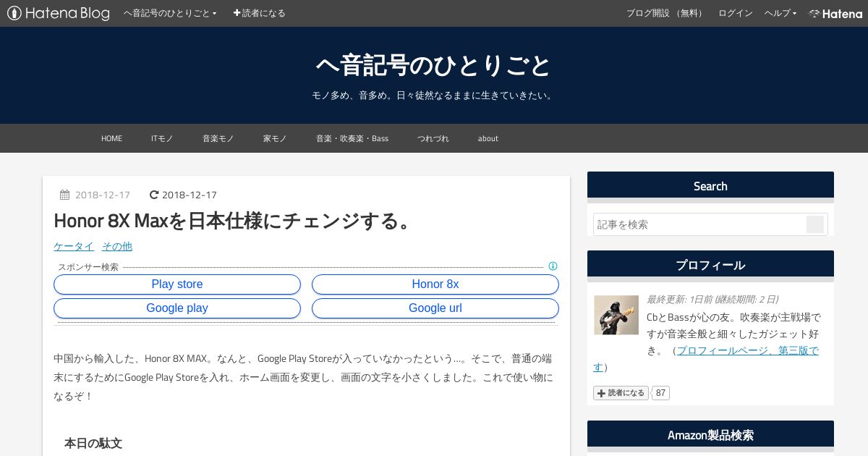Click the profile avatar photo
868x456 pixels.
(x=616, y=315)
